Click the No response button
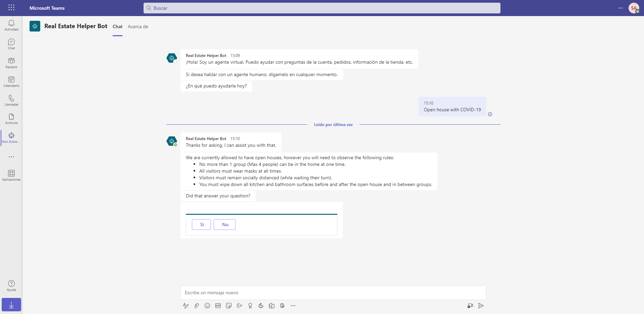Screen dimensions: 644x314 (224, 225)
